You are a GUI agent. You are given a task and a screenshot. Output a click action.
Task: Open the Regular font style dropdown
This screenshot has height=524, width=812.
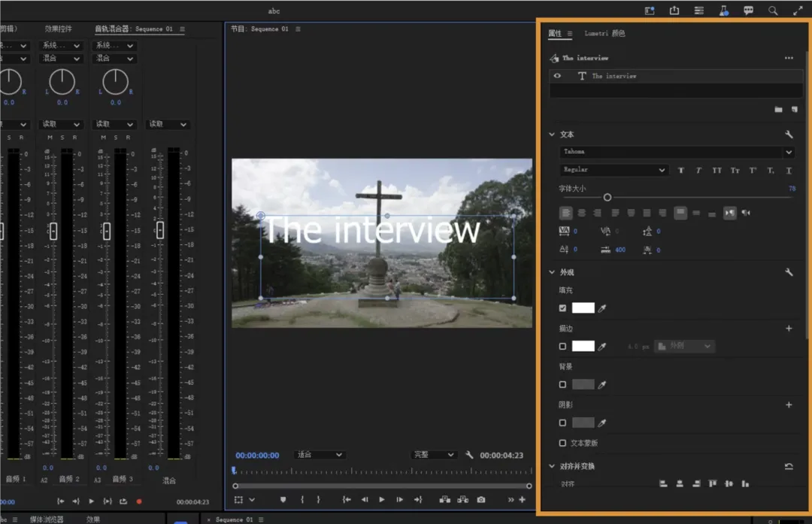point(614,171)
